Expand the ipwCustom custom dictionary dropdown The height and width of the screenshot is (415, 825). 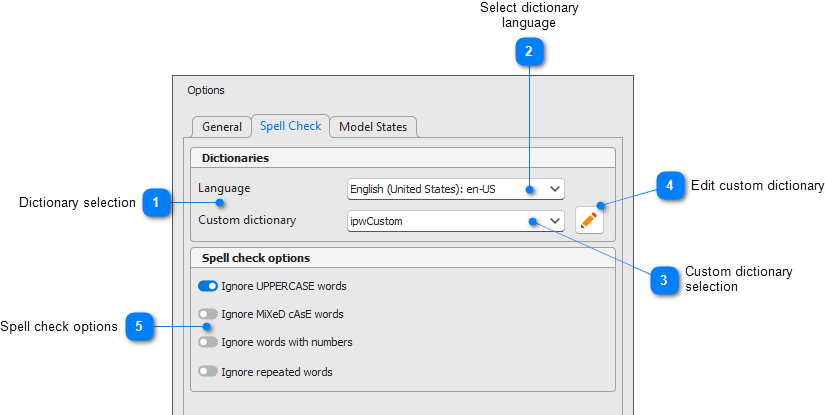tap(455, 221)
